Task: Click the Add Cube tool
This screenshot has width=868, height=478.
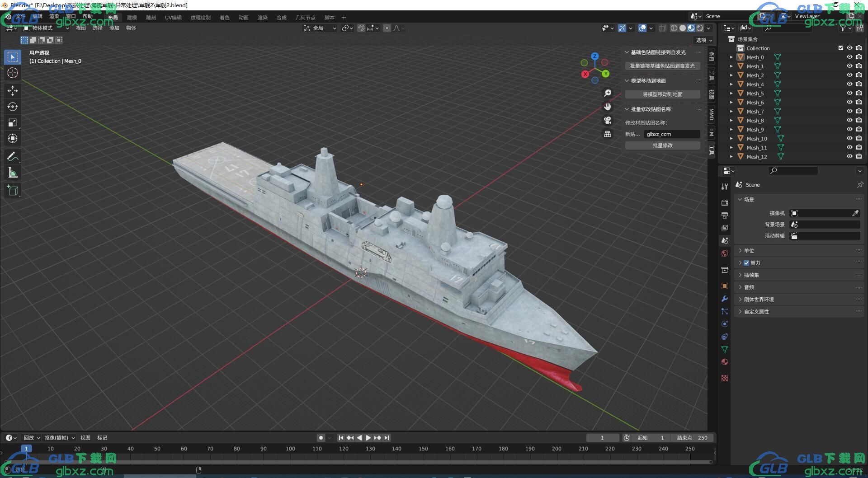Action: pos(13,190)
